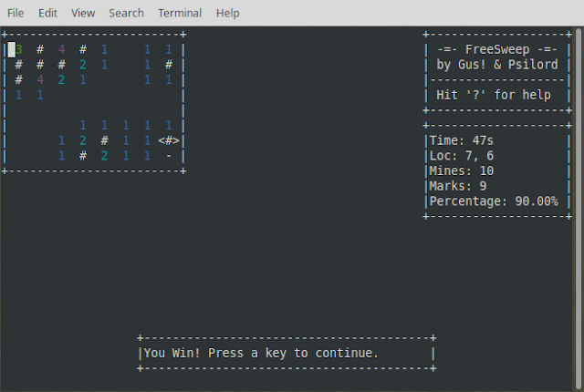Open the Help menu
Image resolution: width=584 pixels, height=392 pixels.
click(227, 13)
